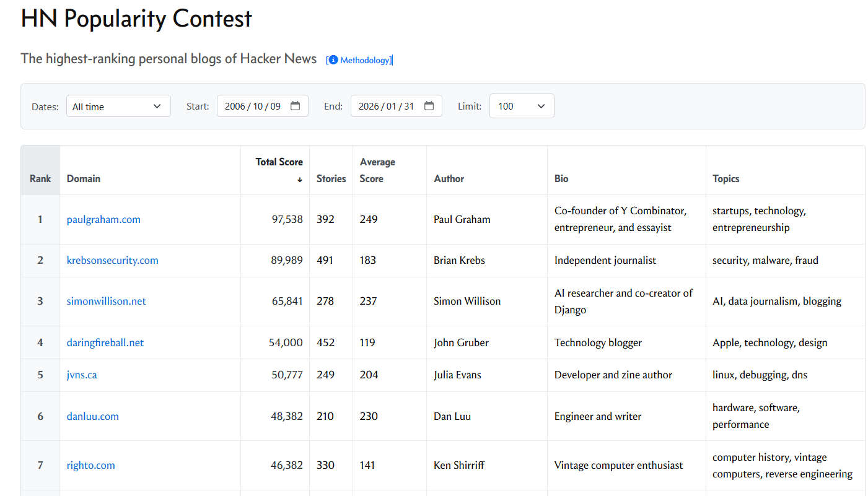Open the Start date calendar picker
This screenshot has height=496, width=868.
[296, 106]
